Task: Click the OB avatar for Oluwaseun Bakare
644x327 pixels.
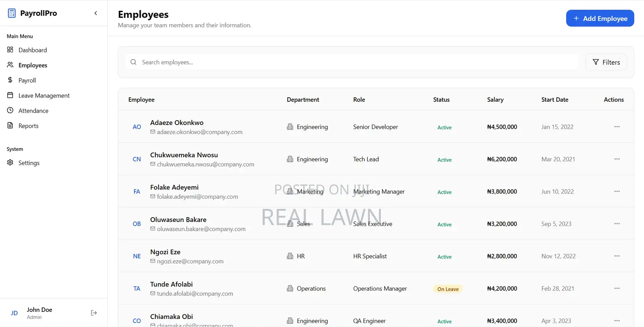Action: coord(137,224)
